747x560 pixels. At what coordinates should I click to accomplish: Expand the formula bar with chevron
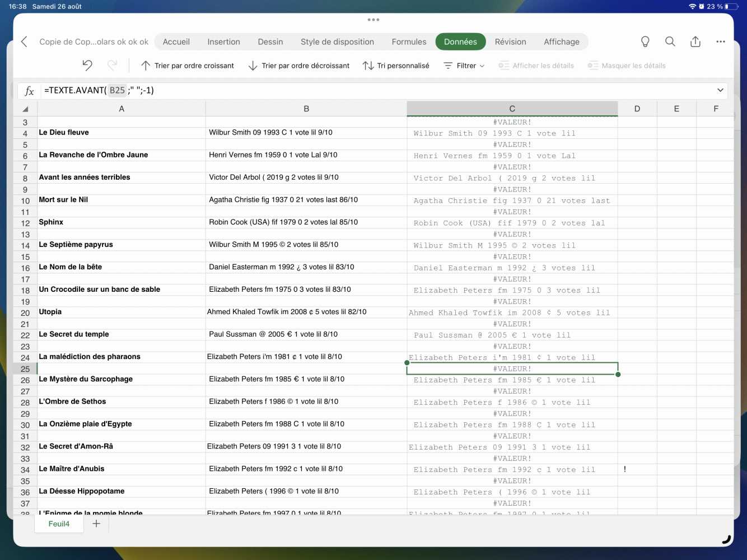720,90
